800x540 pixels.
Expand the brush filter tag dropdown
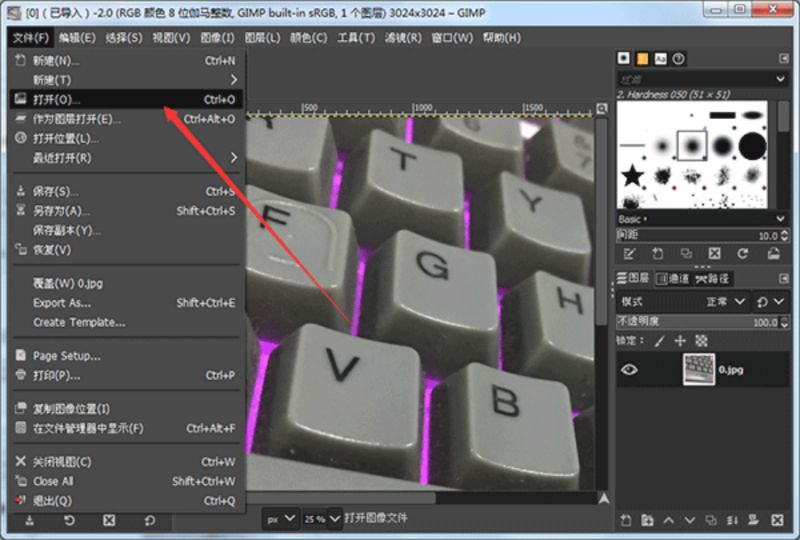click(780, 79)
